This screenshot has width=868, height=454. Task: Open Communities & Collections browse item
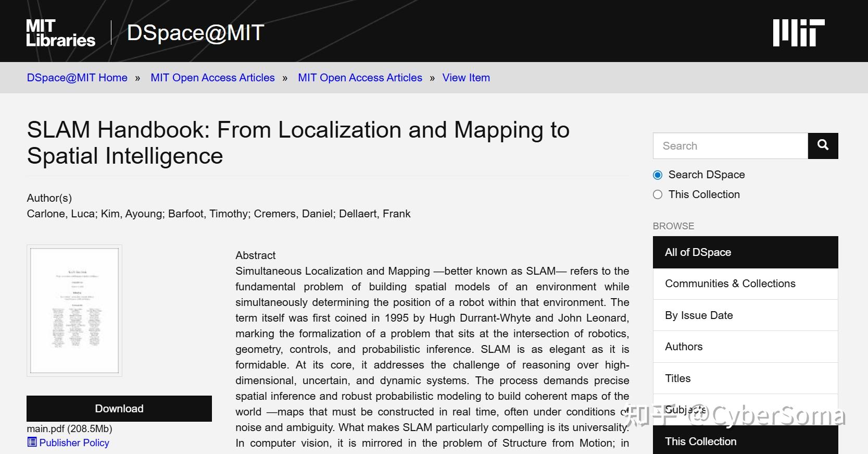[x=745, y=284]
